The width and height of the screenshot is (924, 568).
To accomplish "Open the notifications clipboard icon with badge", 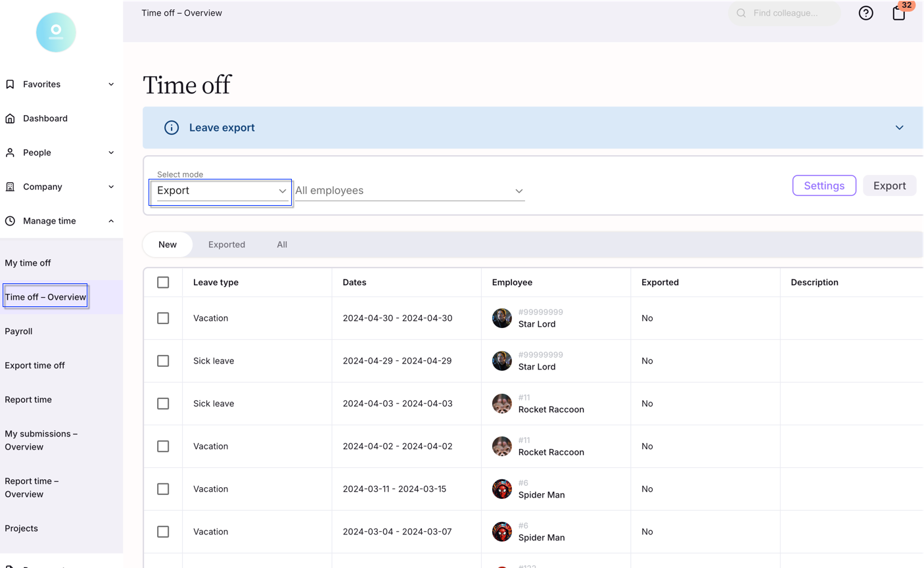I will click(x=898, y=13).
